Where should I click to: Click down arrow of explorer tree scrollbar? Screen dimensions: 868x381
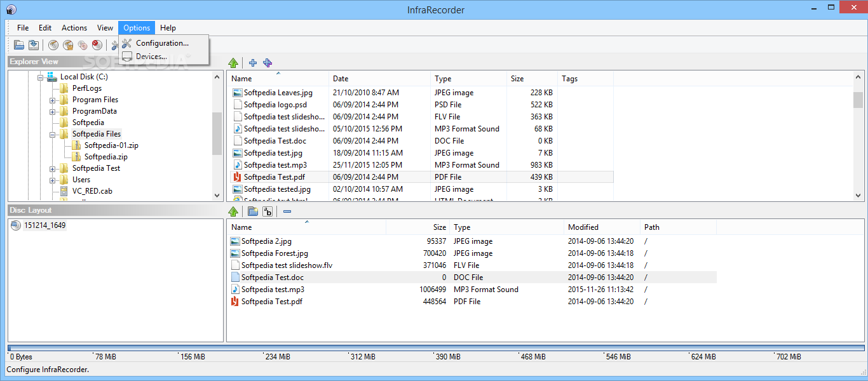click(x=217, y=196)
